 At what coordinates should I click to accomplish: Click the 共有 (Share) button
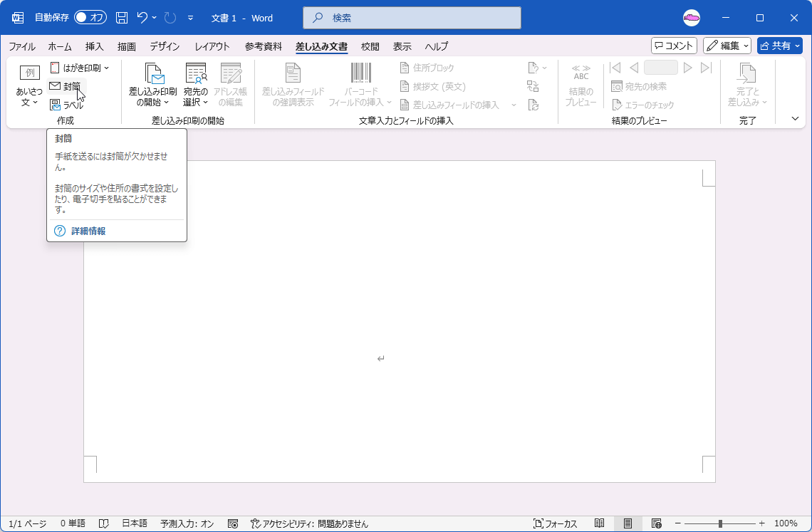click(x=779, y=46)
